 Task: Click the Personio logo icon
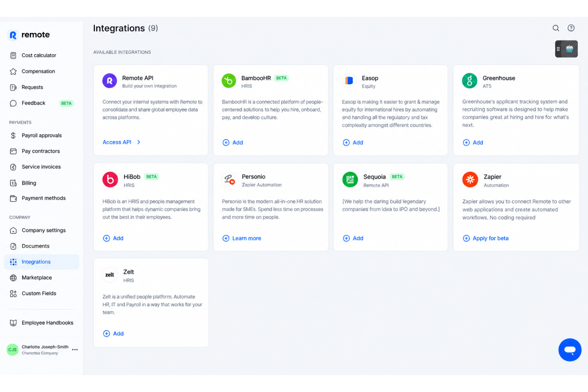click(x=229, y=180)
